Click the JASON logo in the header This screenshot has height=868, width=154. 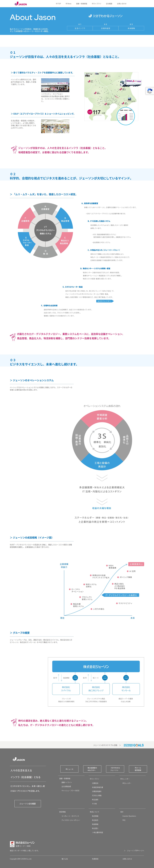(x=21, y=4)
